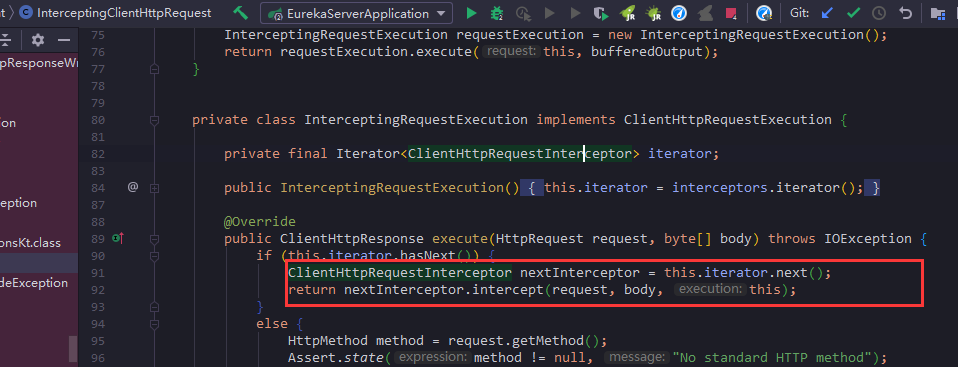Click the fold end marker at line 93

point(154,306)
